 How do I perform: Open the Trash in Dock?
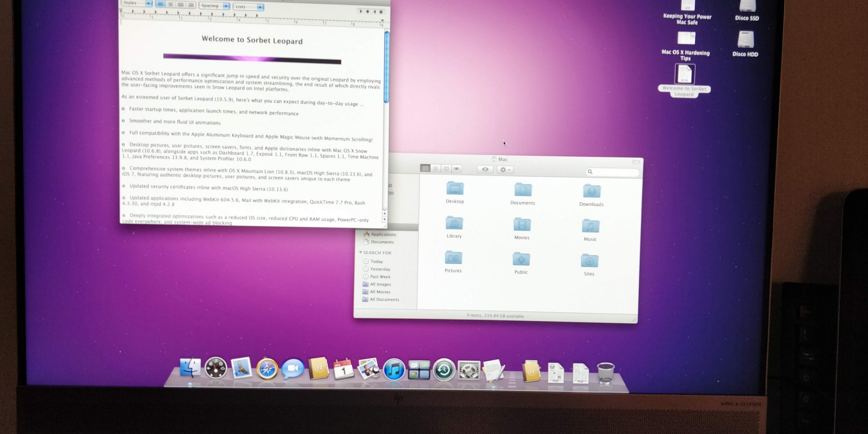click(605, 373)
